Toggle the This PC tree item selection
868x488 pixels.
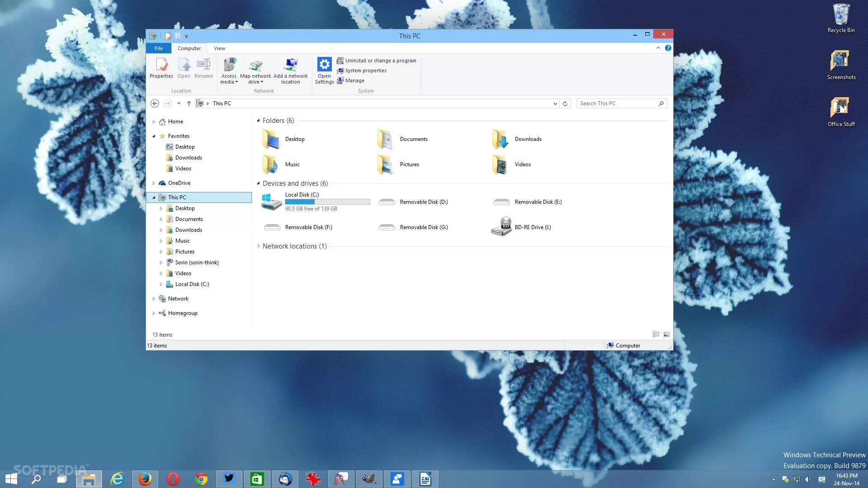tap(177, 197)
